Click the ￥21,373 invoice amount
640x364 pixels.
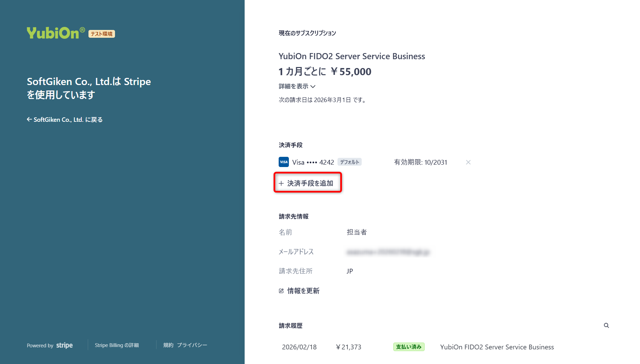348,347
